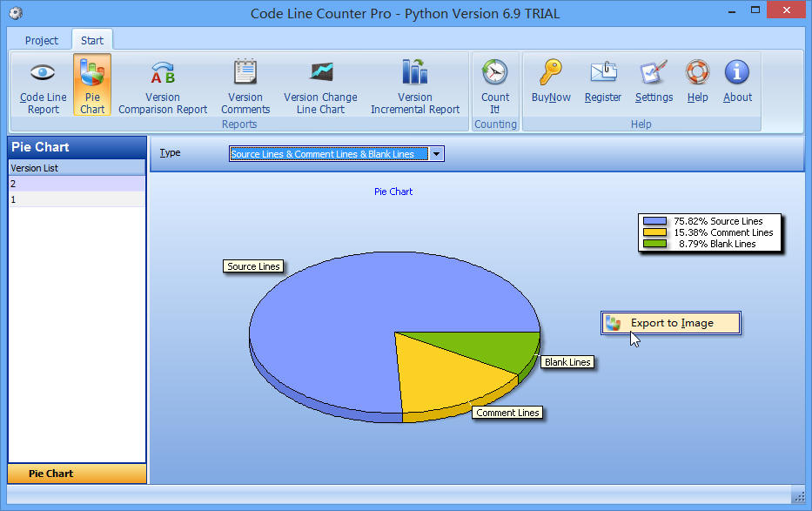Start counting with Count It!

click(495, 85)
